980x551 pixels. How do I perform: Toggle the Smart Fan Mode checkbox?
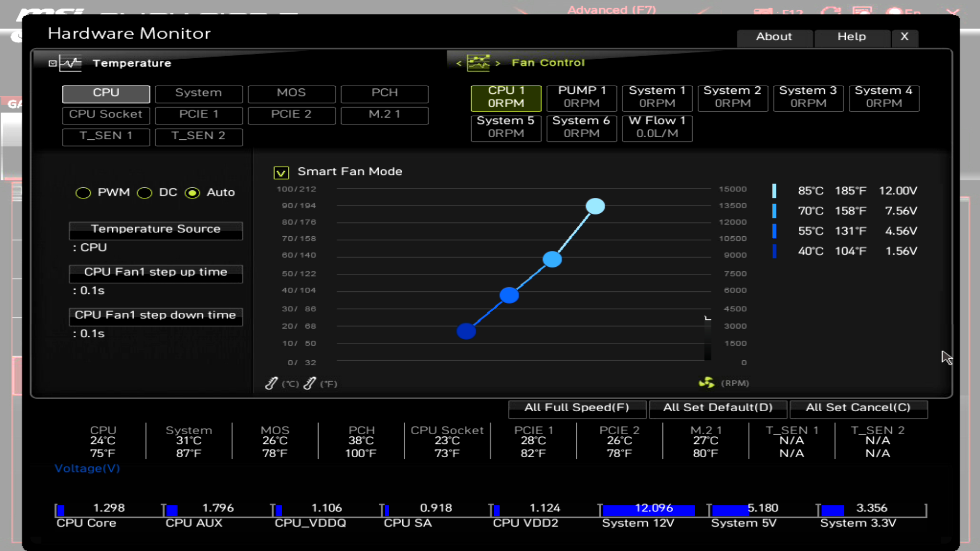281,172
